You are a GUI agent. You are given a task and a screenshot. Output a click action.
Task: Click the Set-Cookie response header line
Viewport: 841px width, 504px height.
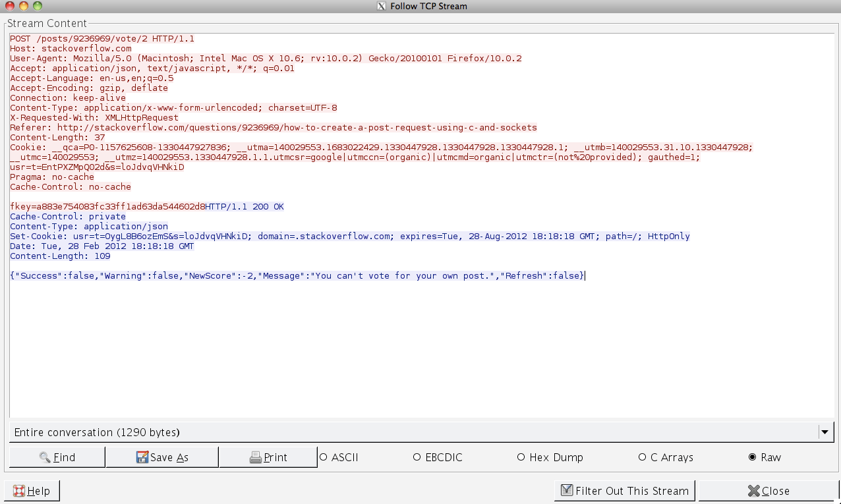click(350, 237)
